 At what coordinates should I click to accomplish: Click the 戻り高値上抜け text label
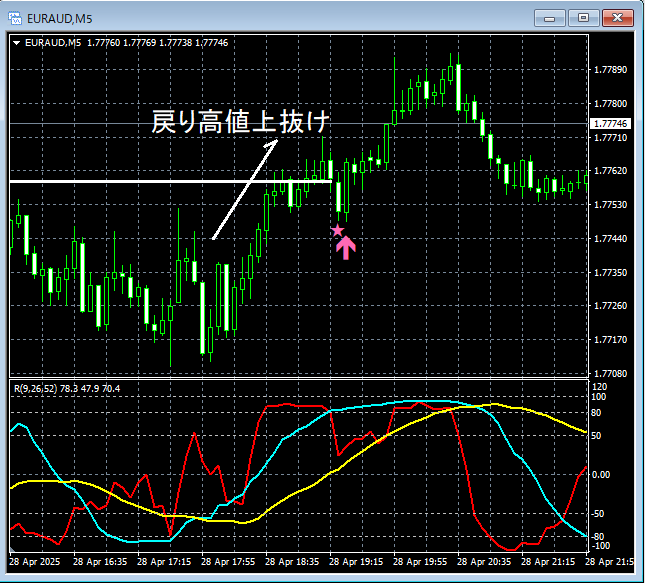pos(241,122)
